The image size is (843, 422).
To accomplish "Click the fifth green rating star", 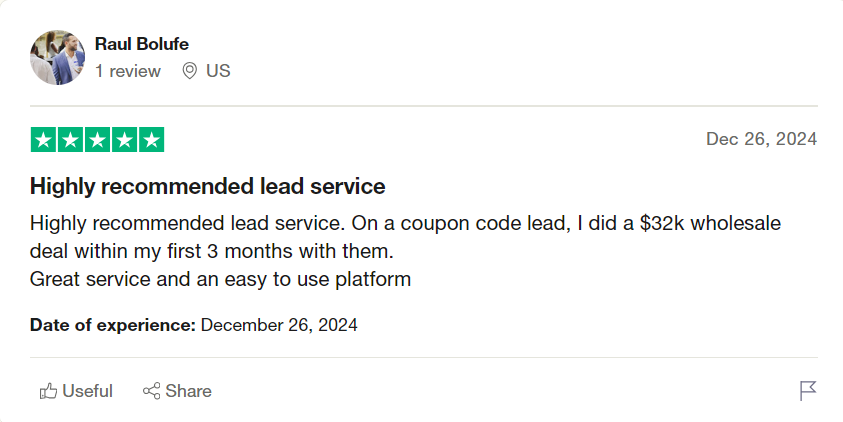I will (151, 140).
